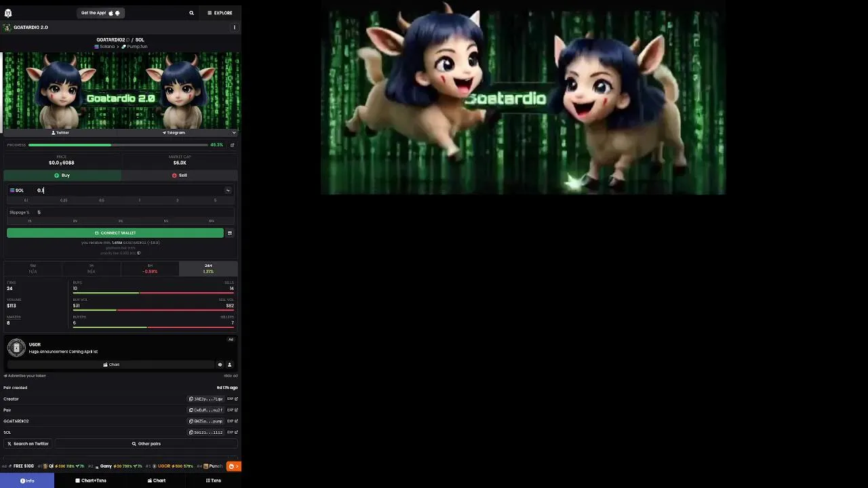The width and height of the screenshot is (868, 488).
Task: Copy the Creator address 3AE3y...7Lqw
Action: pyautogui.click(x=206, y=399)
